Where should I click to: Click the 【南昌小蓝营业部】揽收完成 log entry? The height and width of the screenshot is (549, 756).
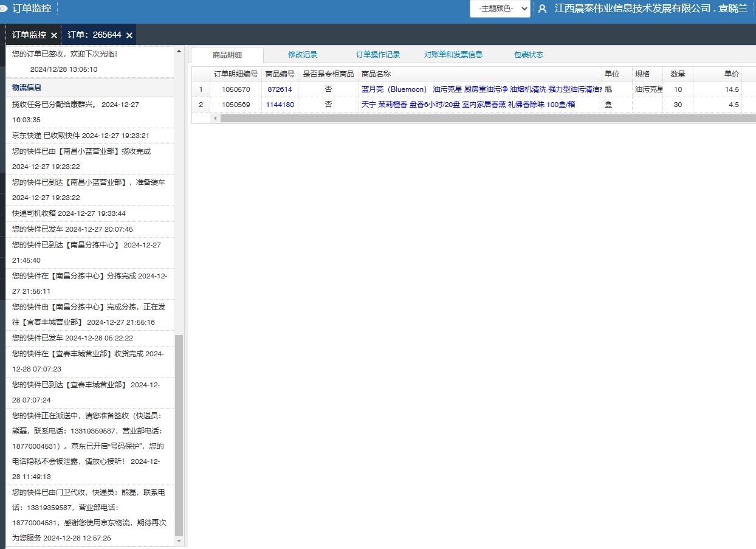90,159
